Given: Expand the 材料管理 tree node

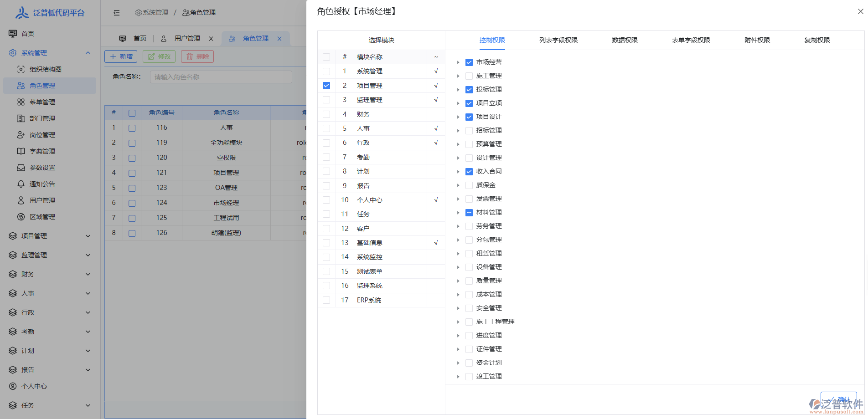Looking at the screenshot, I should tap(459, 212).
